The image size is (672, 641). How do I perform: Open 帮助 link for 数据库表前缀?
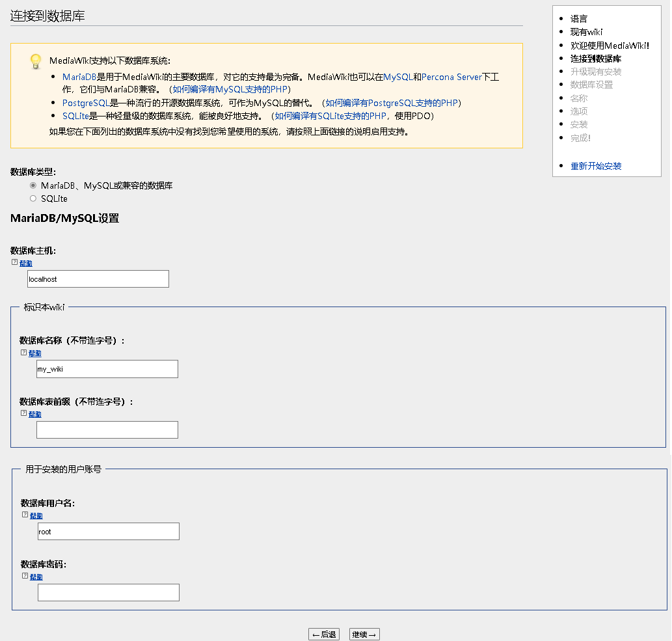click(34, 414)
